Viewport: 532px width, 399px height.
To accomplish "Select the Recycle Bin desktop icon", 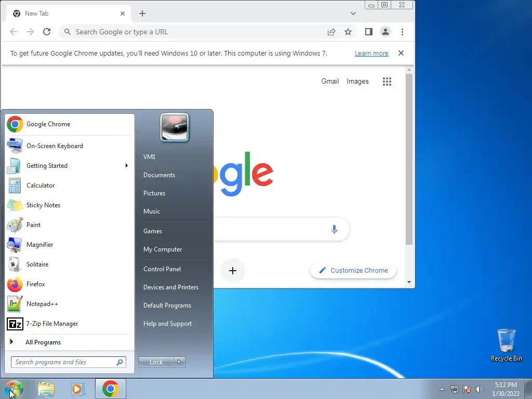I will tap(506, 345).
